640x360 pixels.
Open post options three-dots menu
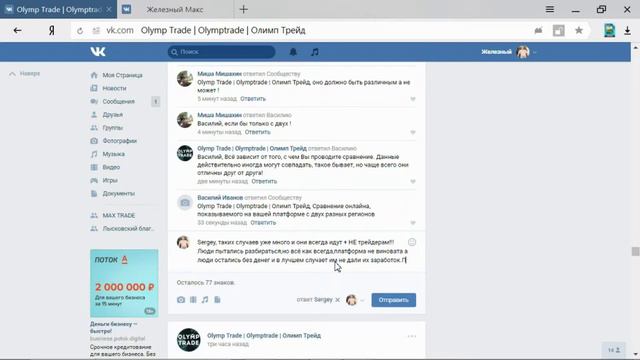pos(411,336)
